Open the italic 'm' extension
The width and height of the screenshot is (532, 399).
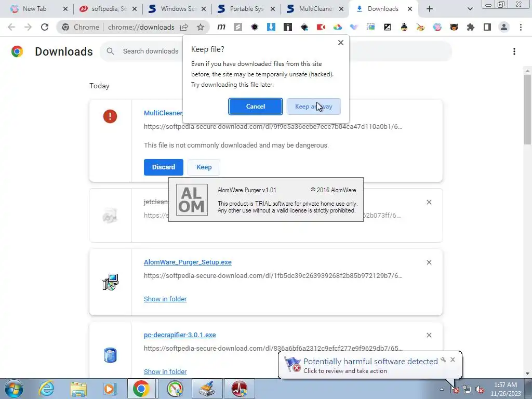point(221,27)
